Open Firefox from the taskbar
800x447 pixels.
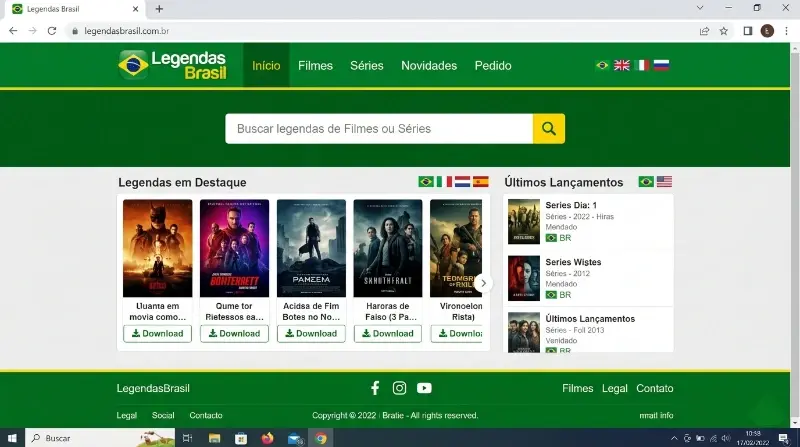[267, 438]
